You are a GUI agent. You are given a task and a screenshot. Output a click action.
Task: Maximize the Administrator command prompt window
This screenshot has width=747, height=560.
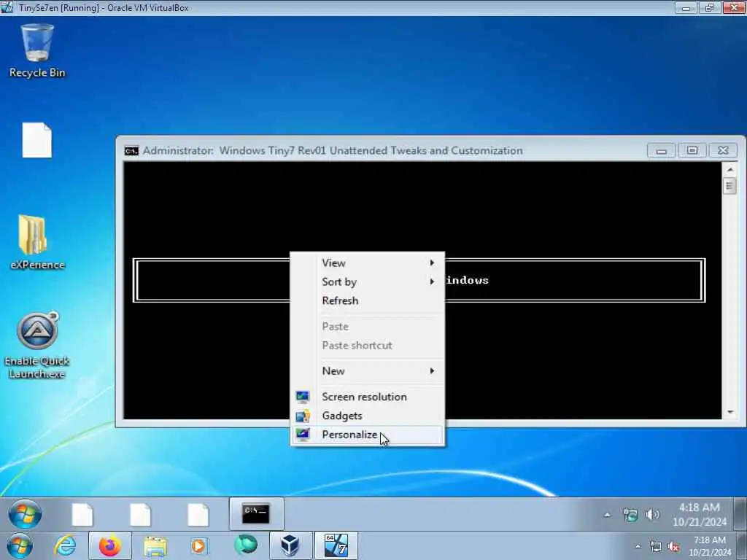point(692,151)
